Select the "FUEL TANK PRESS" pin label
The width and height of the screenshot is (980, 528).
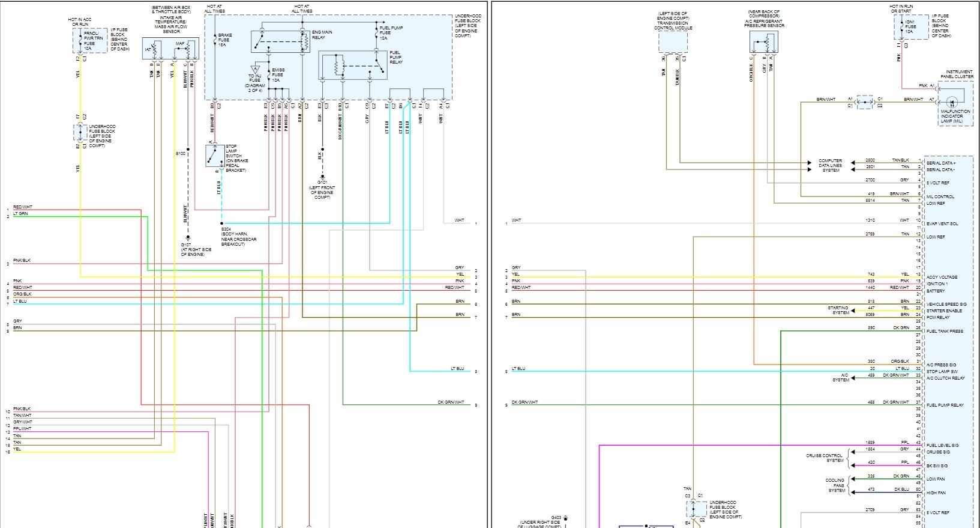point(945,331)
